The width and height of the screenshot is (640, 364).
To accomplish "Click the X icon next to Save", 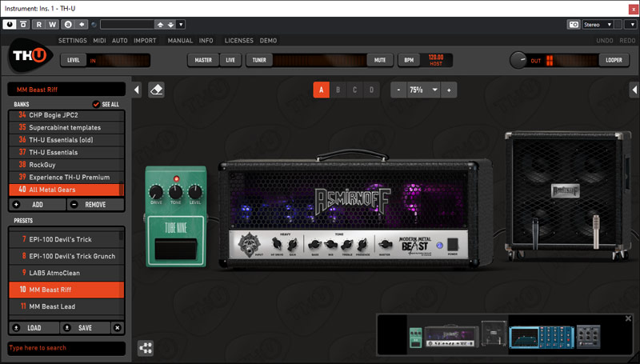I will [x=117, y=328].
